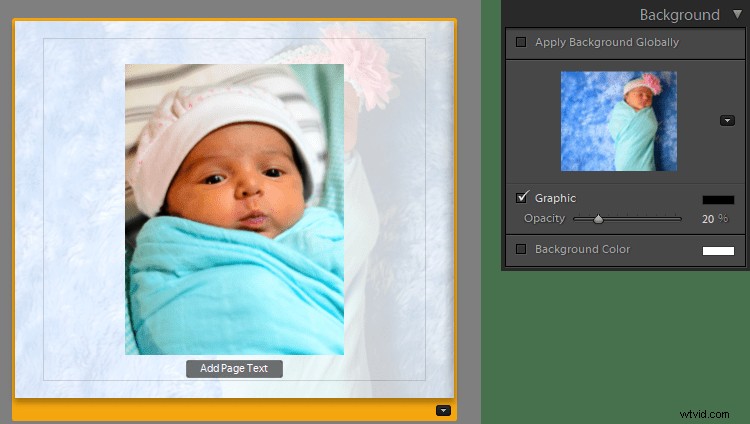Click the Background Color label
Viewport: 750px width, 424px height.
coord(582,249)
